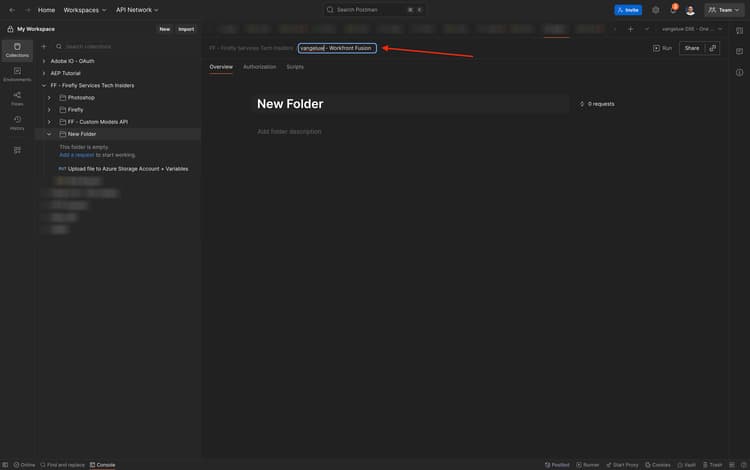
Task: Open the Environments sidebar panel
Action: 17,74
